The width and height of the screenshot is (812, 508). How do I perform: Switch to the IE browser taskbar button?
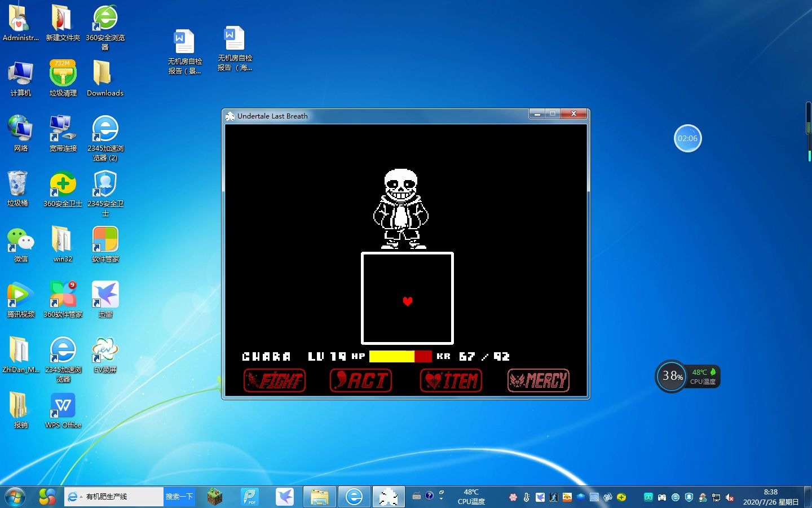click(354, 497)
